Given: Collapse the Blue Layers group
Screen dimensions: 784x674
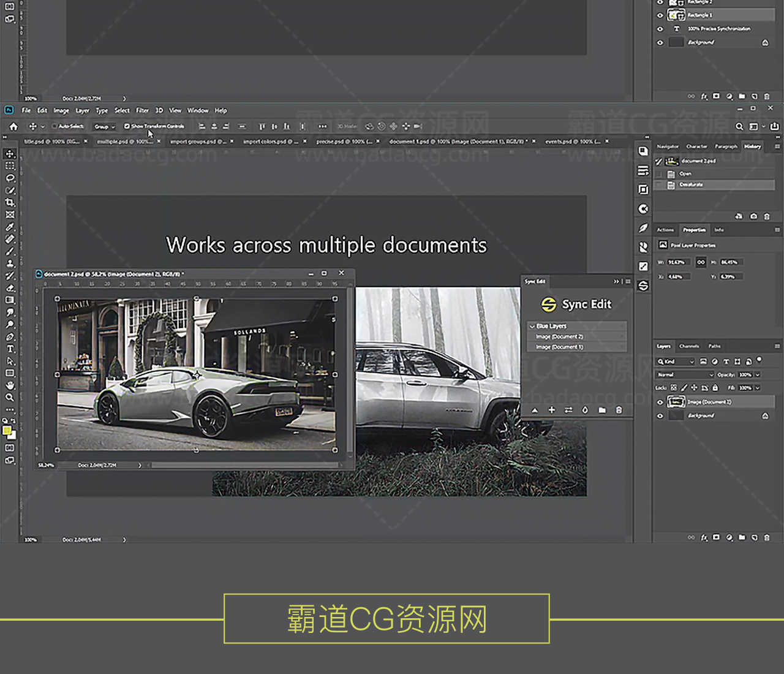Looking at the screenshot, I should 532,326.
